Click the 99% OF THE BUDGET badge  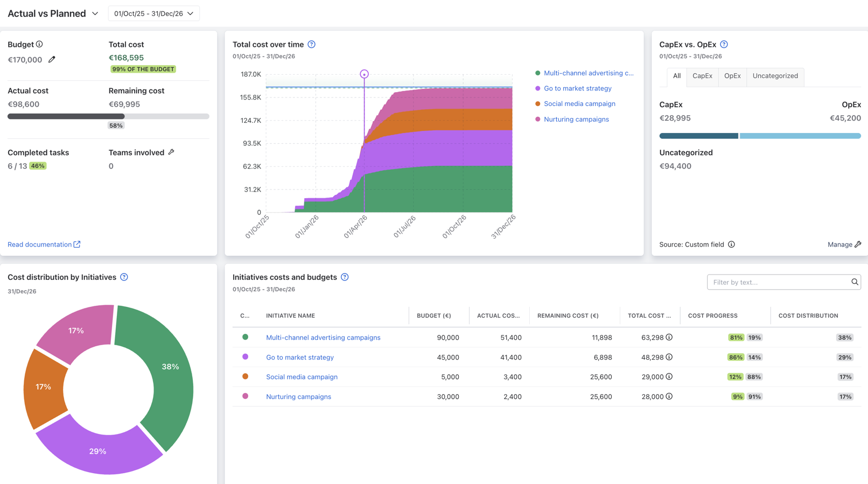(143, 69)
